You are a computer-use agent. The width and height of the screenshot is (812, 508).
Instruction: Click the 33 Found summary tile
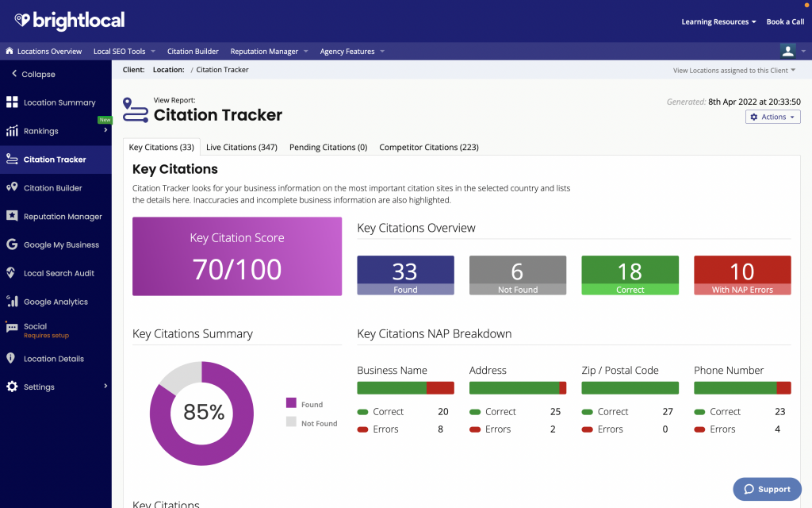pos(405,275)
